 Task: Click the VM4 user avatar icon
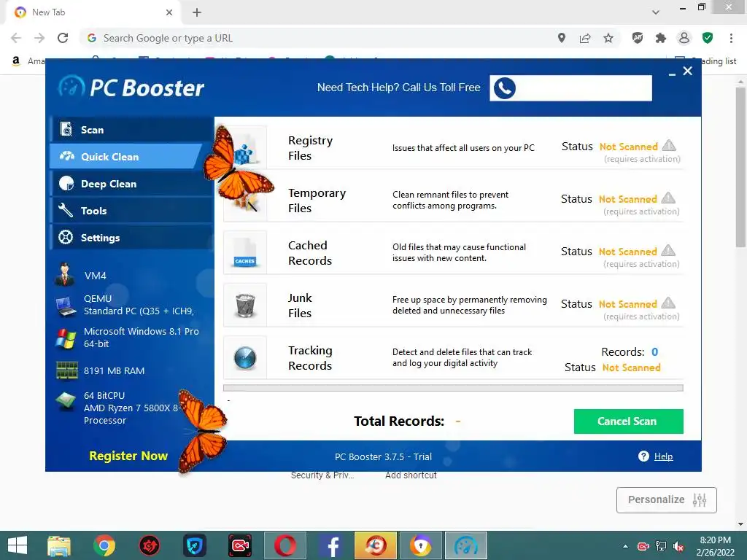64,275
